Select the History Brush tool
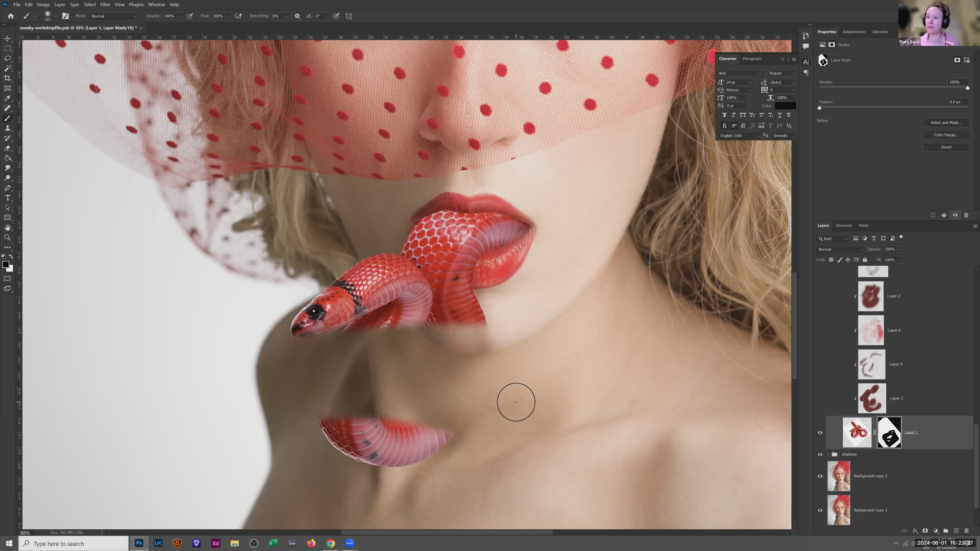 7,138
